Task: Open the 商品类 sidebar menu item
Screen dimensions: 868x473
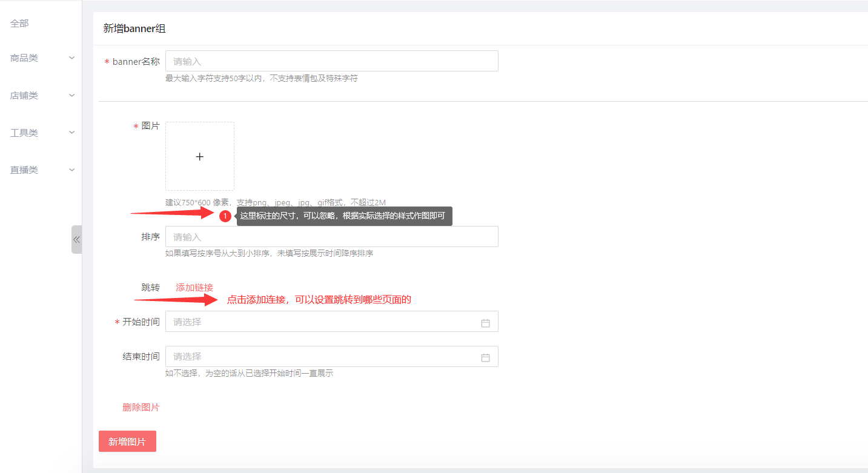Action: [24, 58]
